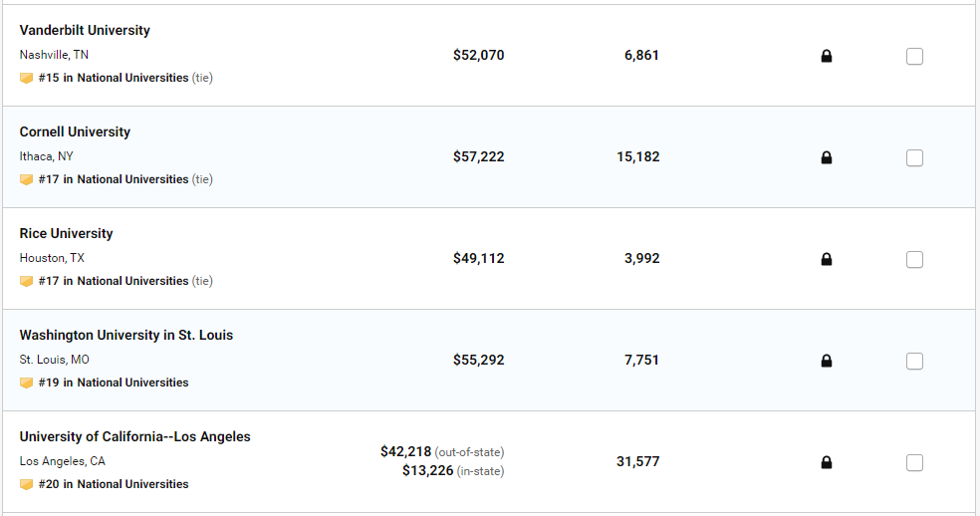Enable the checkbox for Washington University in St. Louis
The width and height of the screenshot is (980, 516).
pos(914,361)
